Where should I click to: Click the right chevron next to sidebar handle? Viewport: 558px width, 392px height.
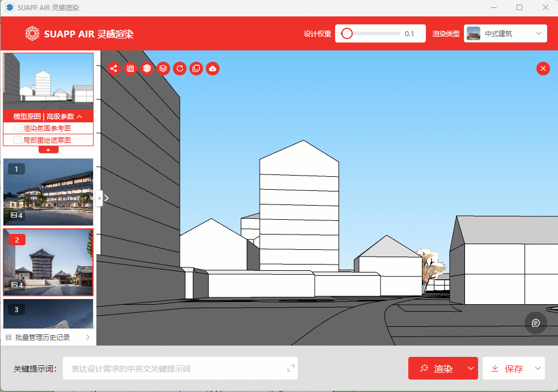click(107, 198)
